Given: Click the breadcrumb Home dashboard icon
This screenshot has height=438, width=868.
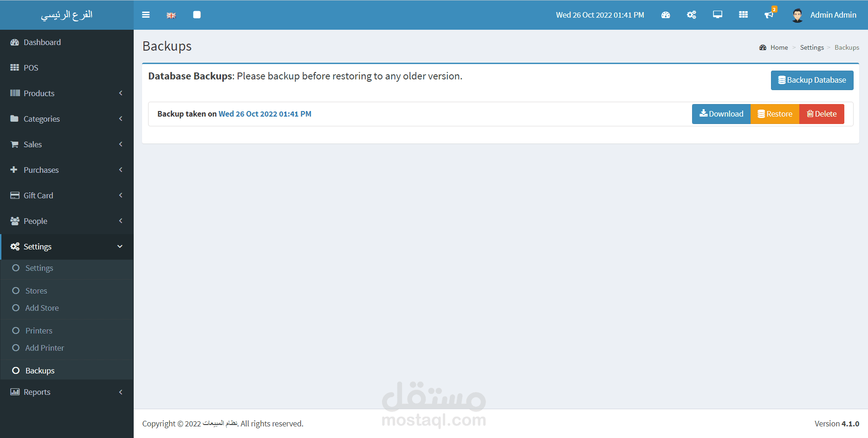Looking at the screenshot, I should point(763,47).
